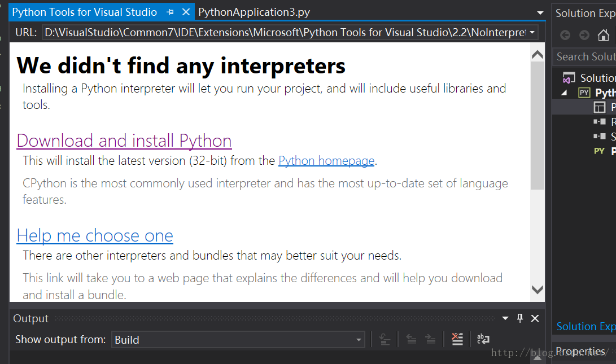Toggle word wrap in Output window
Screen dimensions: 616x364
coord(483,339)
